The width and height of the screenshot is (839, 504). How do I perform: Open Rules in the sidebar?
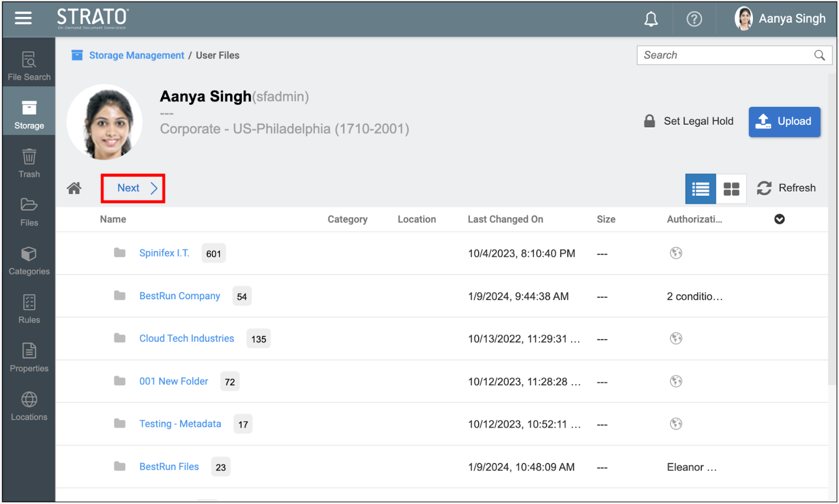click(29, 309)
